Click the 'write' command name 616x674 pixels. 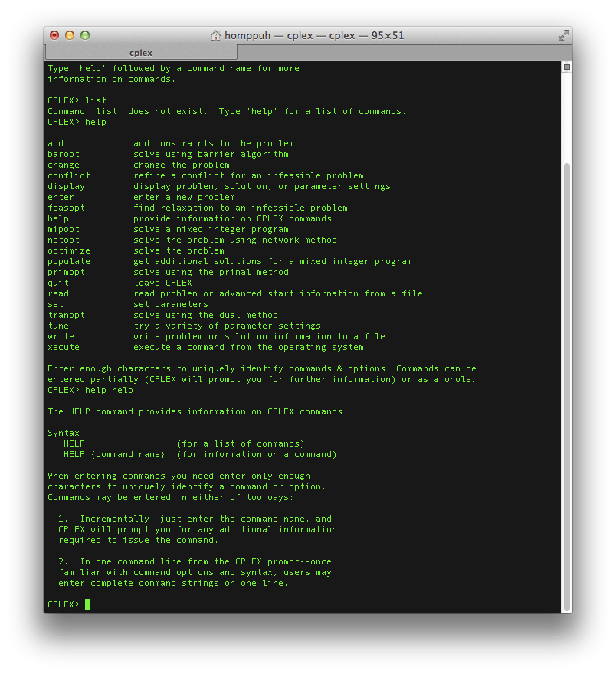coord(61,336)
